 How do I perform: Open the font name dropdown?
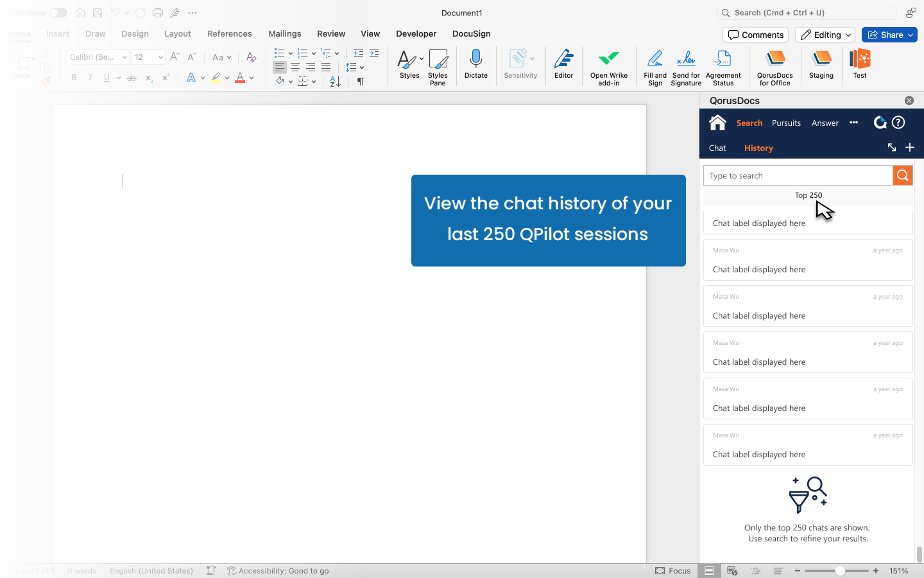pos(124,57)
